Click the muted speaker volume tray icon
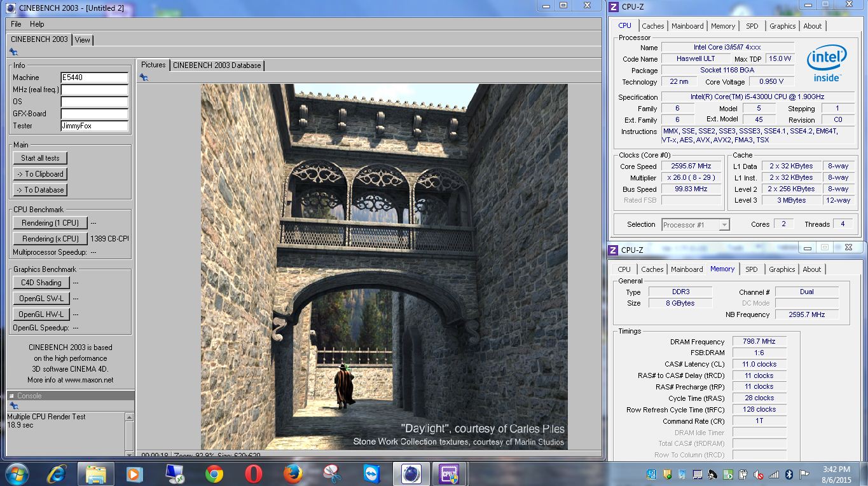The height and width of the screenshot is (486, 868). coord(759,474)
